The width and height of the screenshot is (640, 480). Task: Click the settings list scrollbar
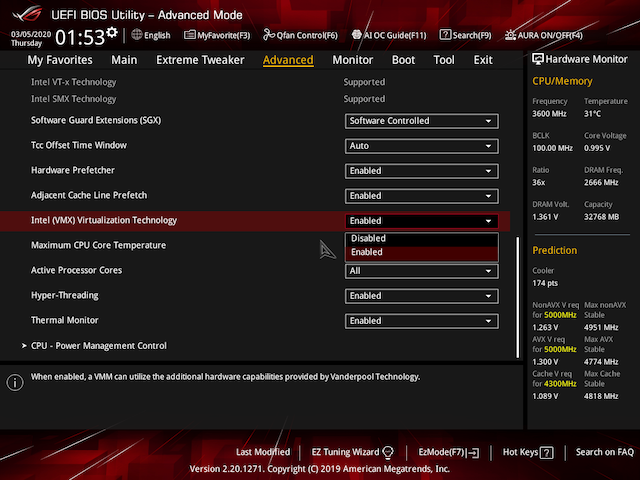coord(518,297)
